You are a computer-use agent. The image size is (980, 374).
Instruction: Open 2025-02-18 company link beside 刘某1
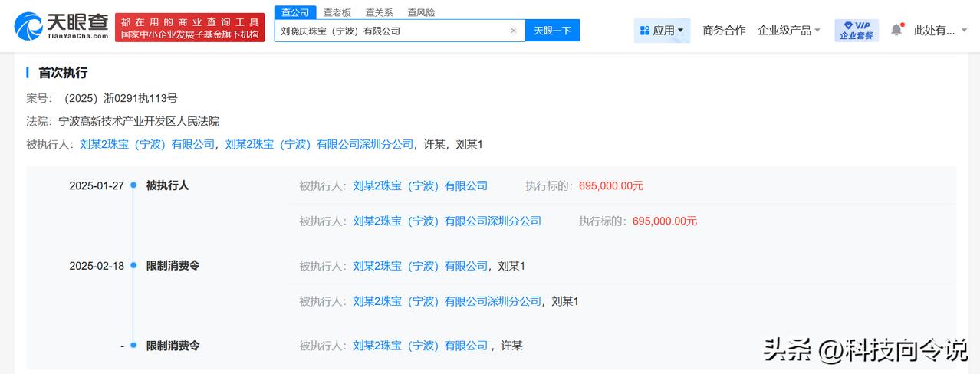[420, 266]
